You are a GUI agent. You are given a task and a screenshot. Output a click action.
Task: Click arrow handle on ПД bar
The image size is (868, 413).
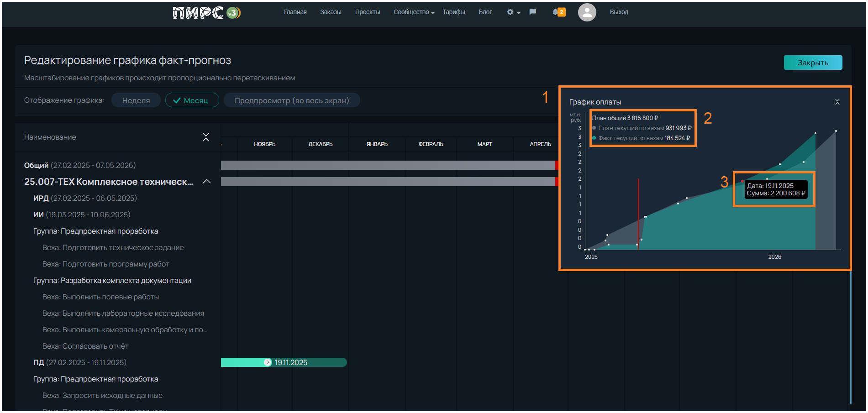click(x=268, y=362)
